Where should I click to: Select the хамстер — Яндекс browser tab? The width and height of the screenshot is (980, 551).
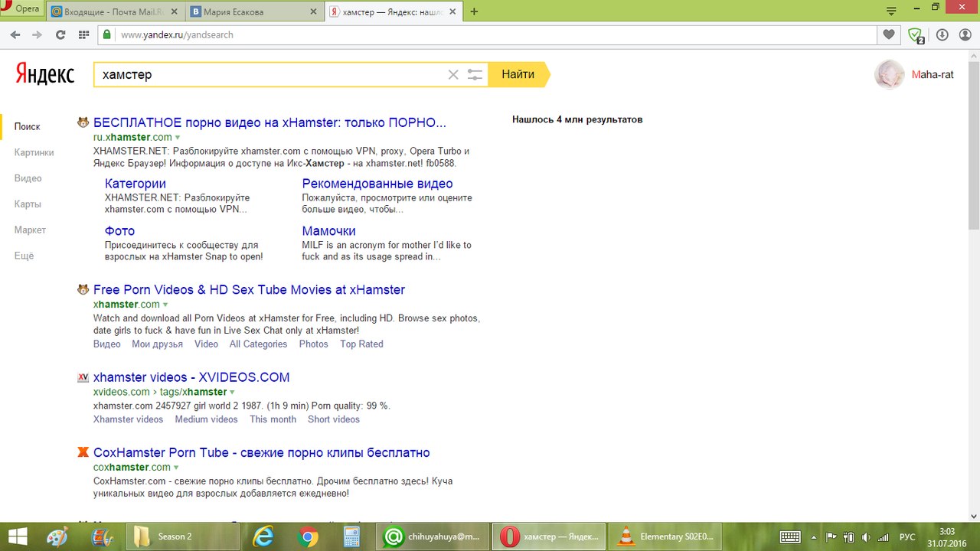coord(394,11)
